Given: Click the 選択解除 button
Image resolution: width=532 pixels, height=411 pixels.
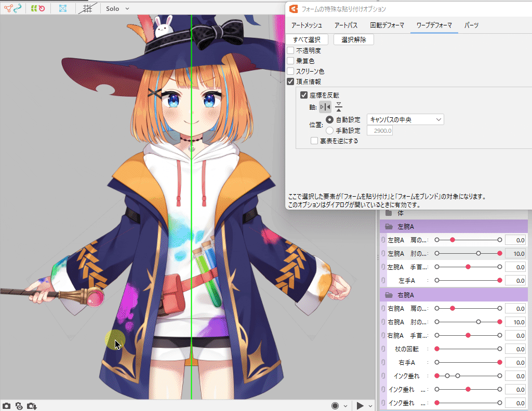Looking at the screenshot, I should click(353, 40).
